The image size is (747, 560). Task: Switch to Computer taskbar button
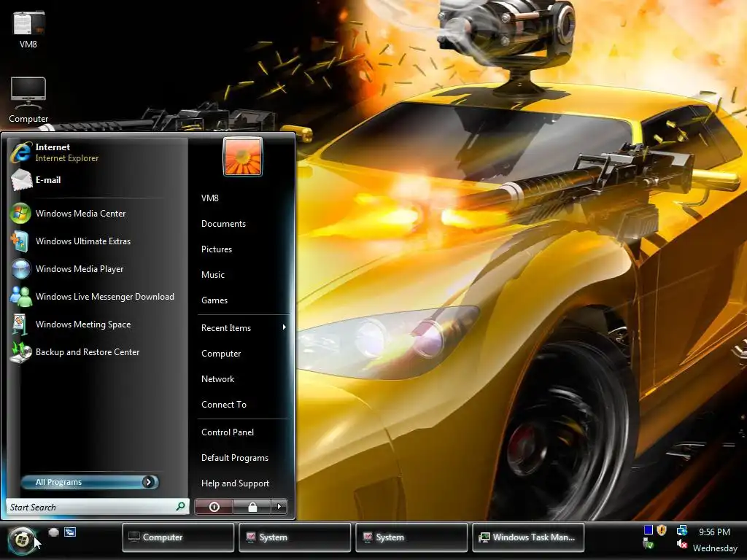coord(178,537)
